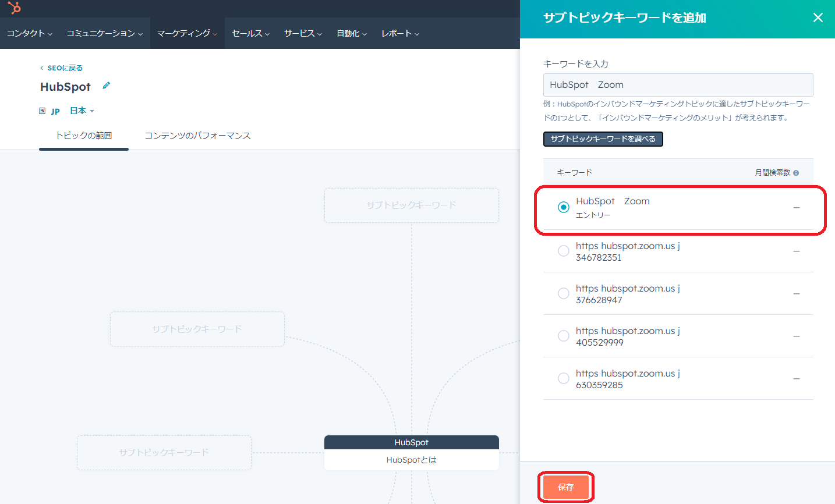Click the 'HubSpot Zoom' keyword row text
Viewport: 835px width, 504px height.
click(613, 201)
